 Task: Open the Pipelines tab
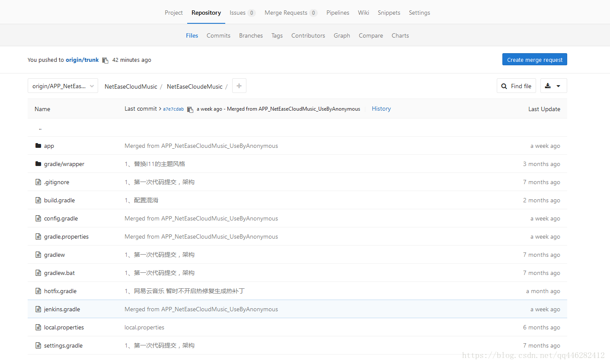[338, 13]
